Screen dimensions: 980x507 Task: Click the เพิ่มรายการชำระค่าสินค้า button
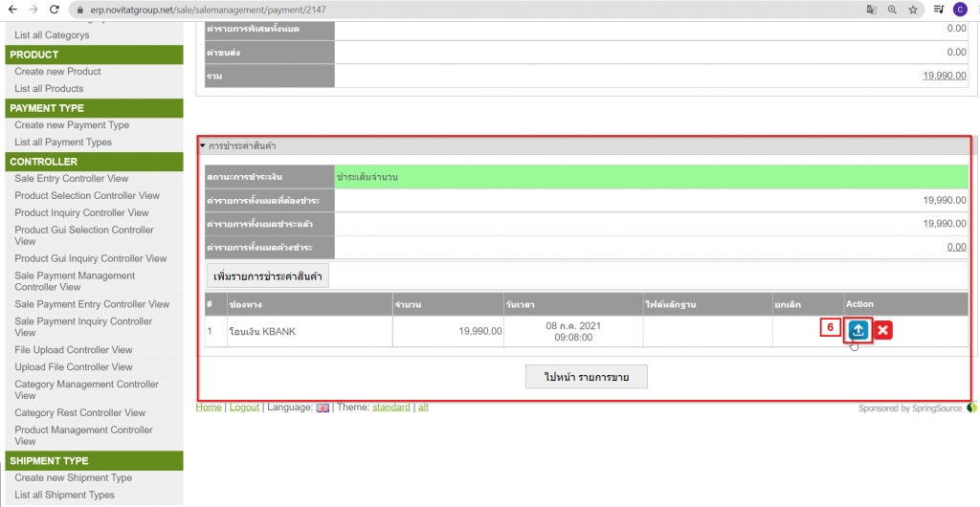268,276
